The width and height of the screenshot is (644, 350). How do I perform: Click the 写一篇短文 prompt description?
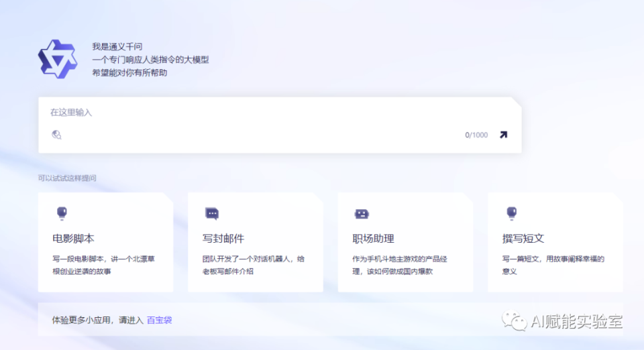click(x=553, y=265)
